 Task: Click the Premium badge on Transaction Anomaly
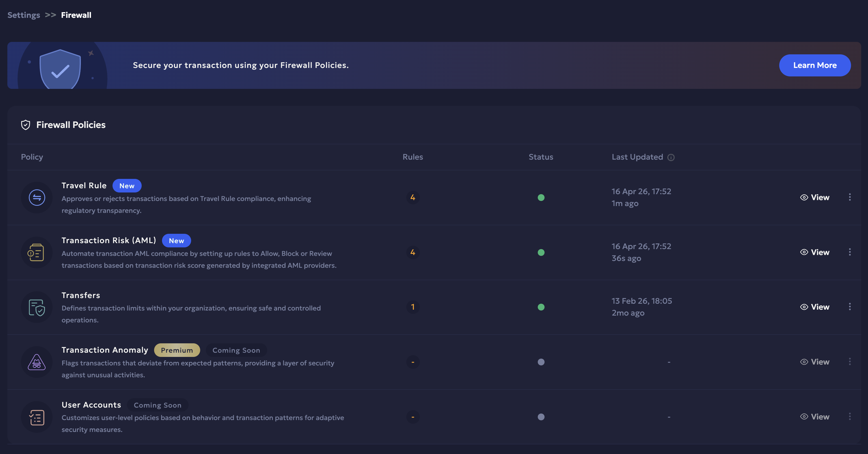click(x=177, y=350)
